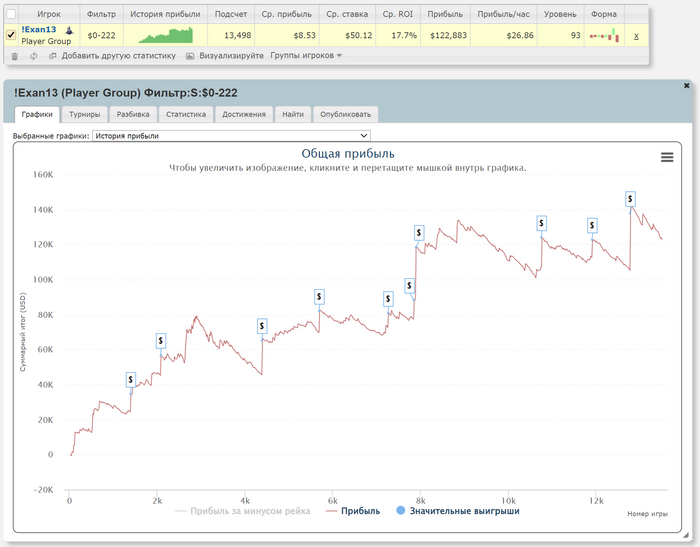Click the $122,883 profit value
The height and width of the screenshot is (547, 700).
coord(448,36)
